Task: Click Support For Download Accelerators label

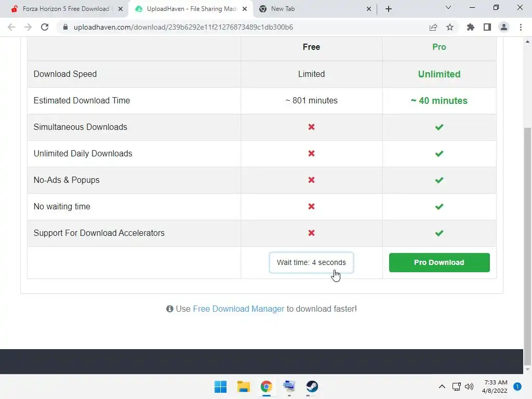Action: point(99,233)
